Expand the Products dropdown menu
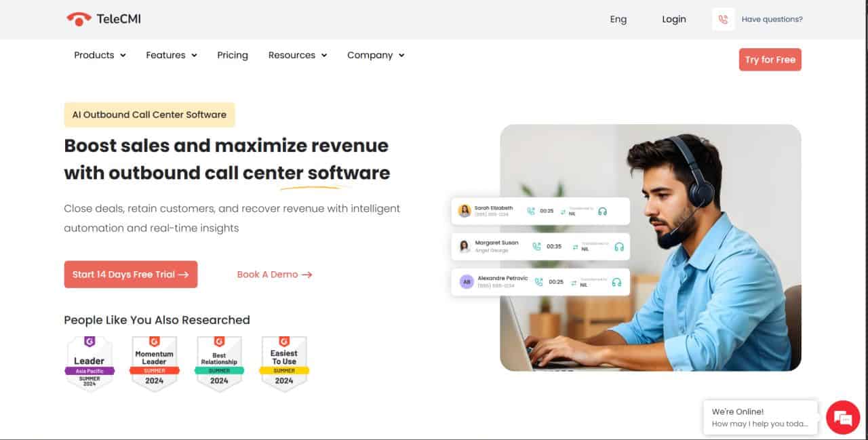Image resolution: width=868 pixels, height=440 pixels. tap(100, 55)
